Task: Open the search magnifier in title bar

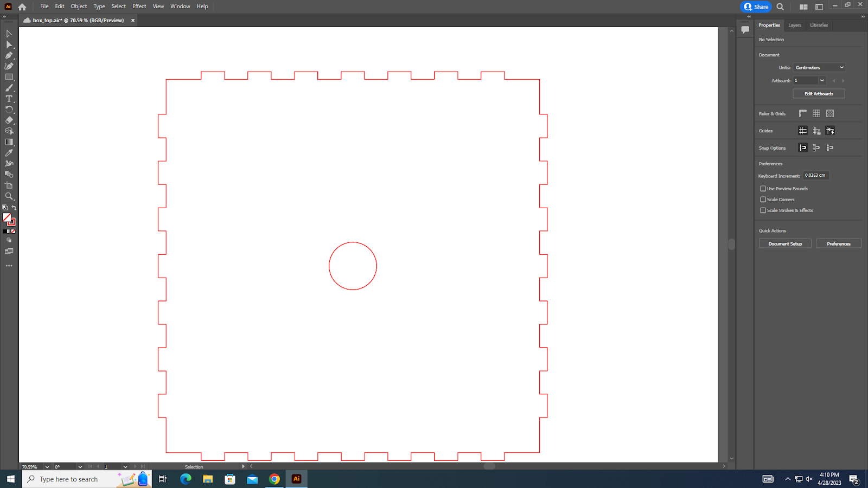Action: coord(780,7)
